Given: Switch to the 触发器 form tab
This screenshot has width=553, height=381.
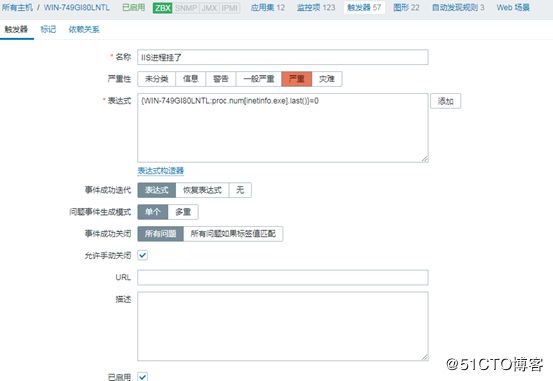Looking at the screenshot, I should pyautogui.click(x=16, y=29).
